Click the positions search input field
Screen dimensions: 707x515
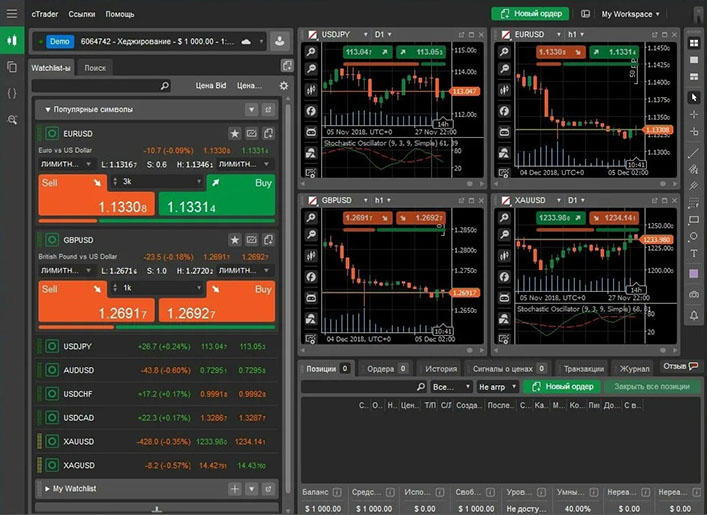[x=364, y=387]
